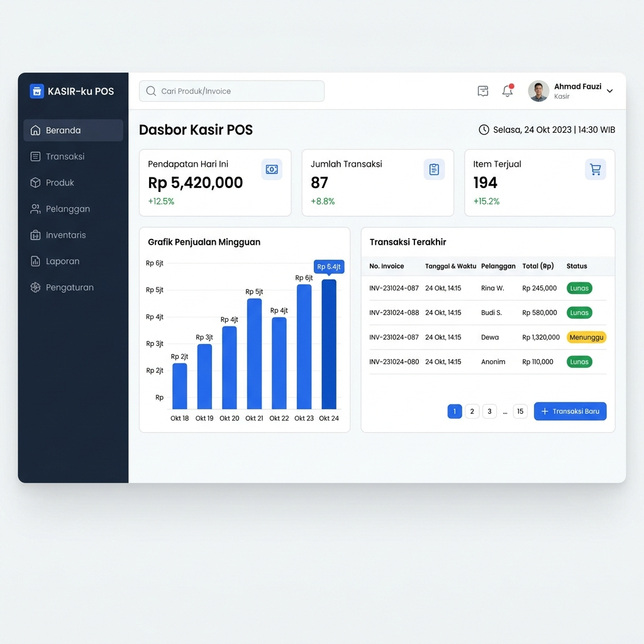Click the money icon on Pendapatan card

(x=272, y=169)
